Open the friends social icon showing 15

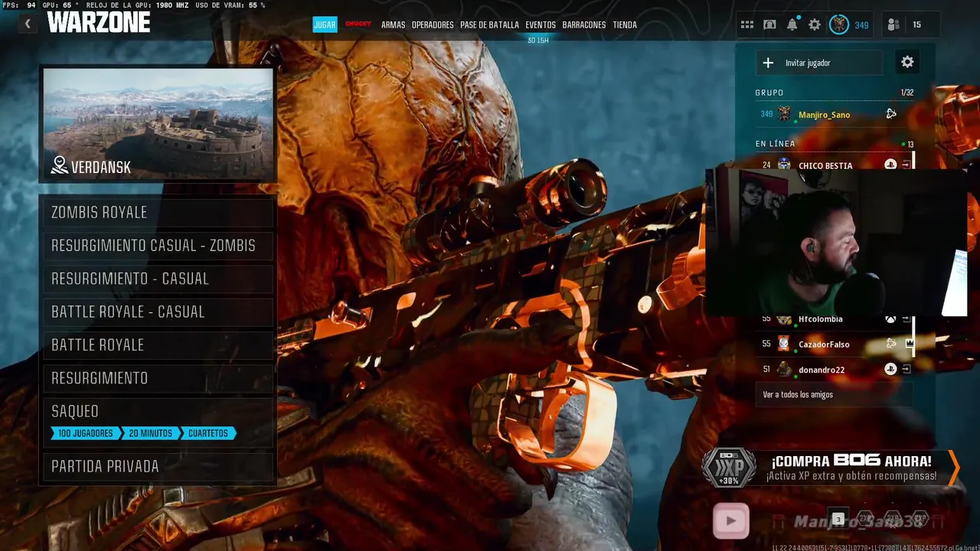[x=893, y=24]
